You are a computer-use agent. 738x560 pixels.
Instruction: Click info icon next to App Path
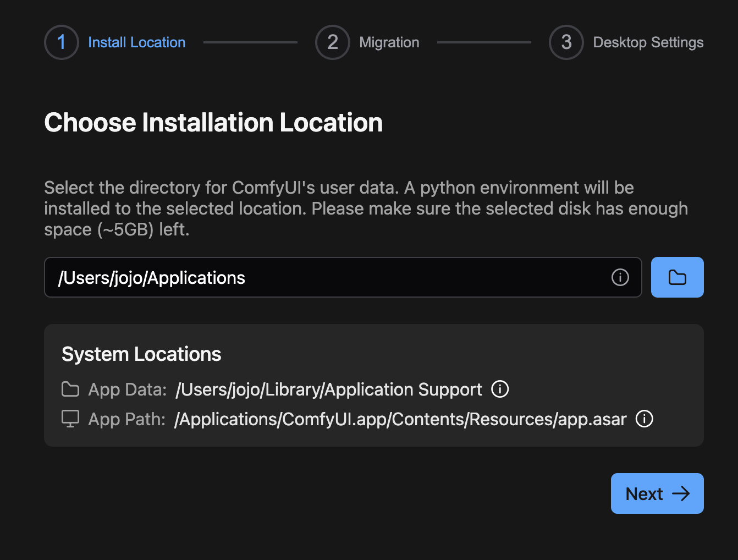pyautogui.click(x=645, y=419)
